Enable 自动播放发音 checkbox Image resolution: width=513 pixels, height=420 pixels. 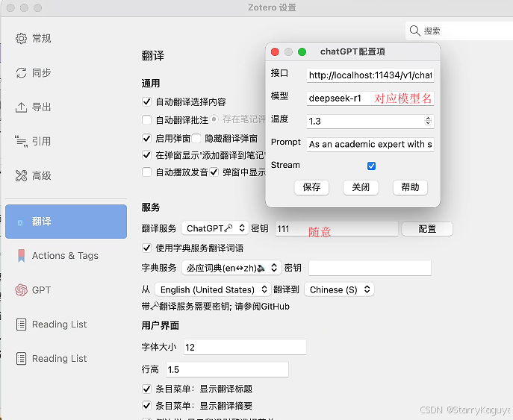(x=146, y=172)
